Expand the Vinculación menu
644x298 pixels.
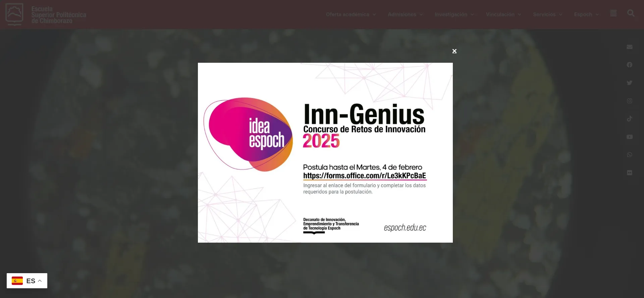[503, 14]
